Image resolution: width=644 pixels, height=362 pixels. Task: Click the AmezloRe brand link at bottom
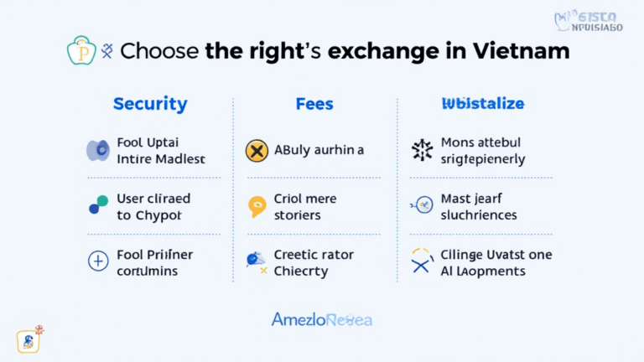321,319
